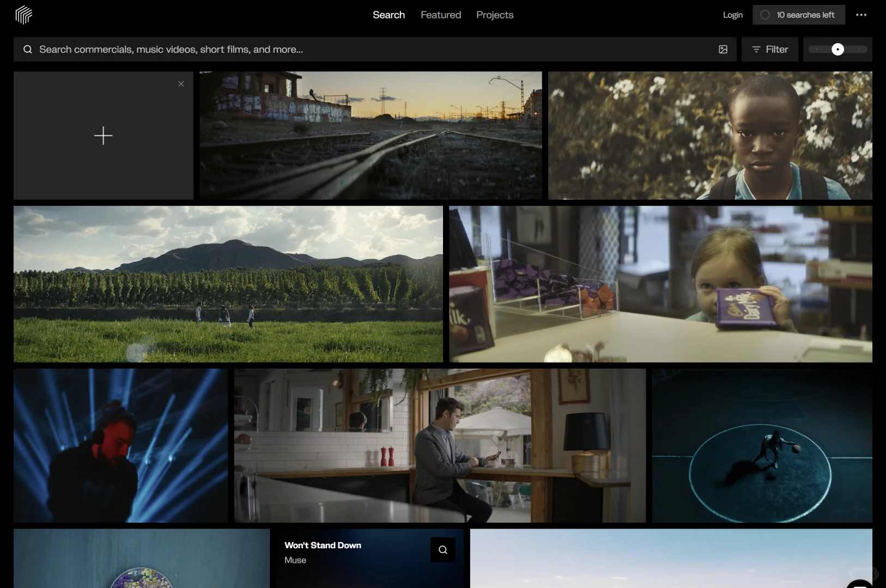The image size is (886, 588).
Task: Close the add-image tile
Action: point(181,84)
